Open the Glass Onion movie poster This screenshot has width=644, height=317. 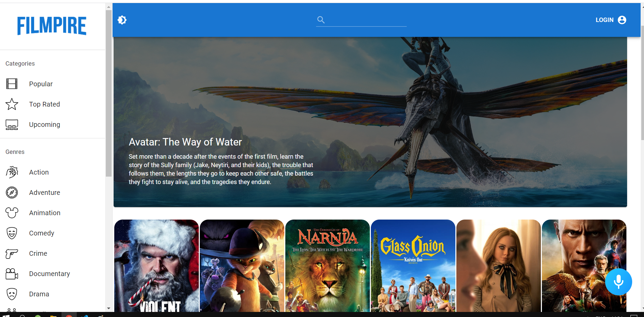pyautogui.click(x=413, y=265)
